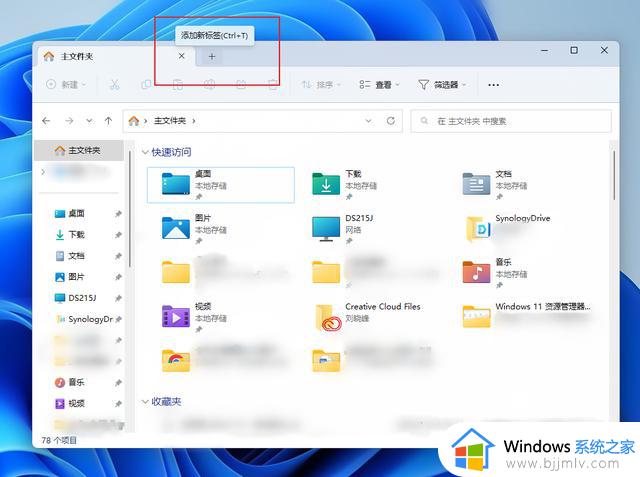Click the navigation pane scrollbar
640x477 pixels.
pyautogui.click(x=130, y=209)
